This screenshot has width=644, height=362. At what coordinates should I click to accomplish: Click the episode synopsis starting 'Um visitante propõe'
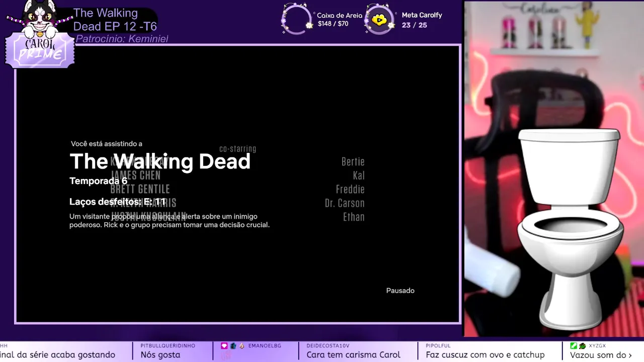point(170,221)
